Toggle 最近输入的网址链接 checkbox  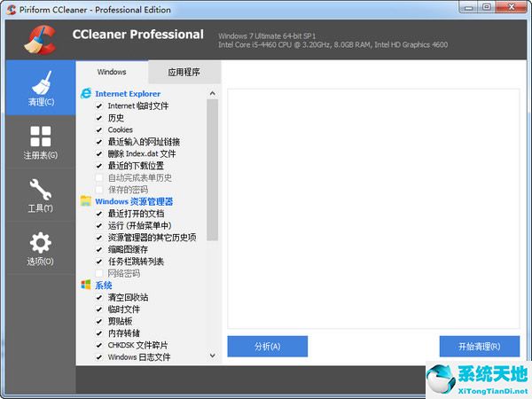[x=99, y=142]
